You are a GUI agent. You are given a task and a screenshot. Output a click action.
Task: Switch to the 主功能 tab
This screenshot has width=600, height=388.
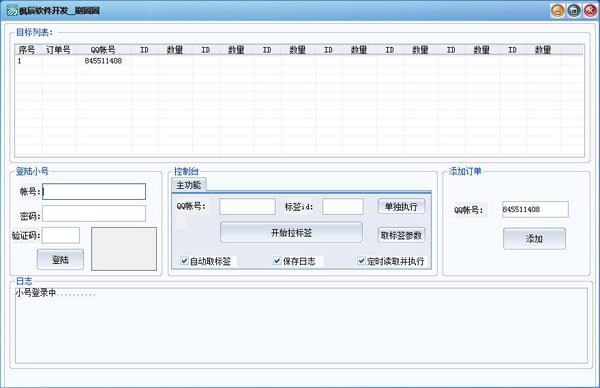(189, 185)
